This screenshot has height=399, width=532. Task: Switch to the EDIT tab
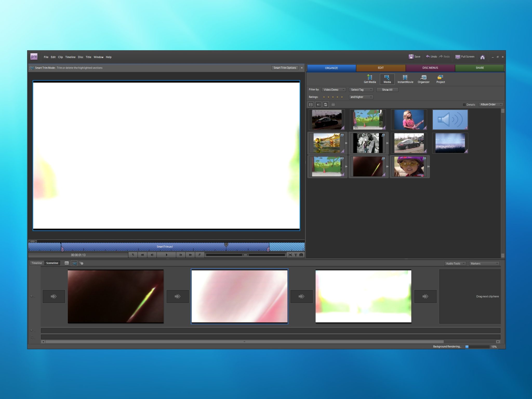(x=381, y=68)
